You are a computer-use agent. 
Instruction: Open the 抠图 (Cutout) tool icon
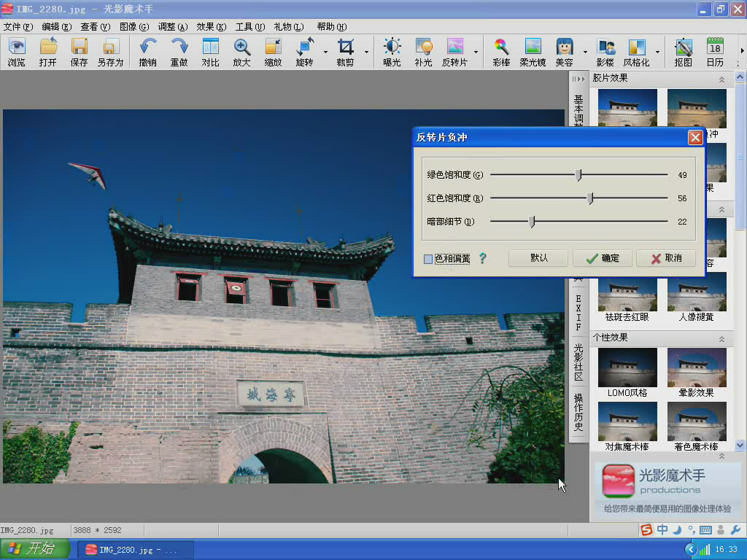683,52
